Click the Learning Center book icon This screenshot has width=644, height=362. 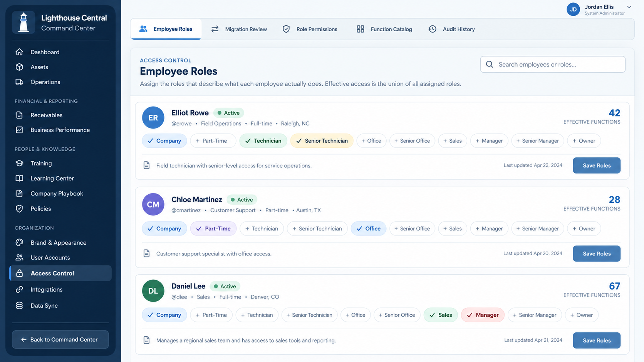point(19,178)
